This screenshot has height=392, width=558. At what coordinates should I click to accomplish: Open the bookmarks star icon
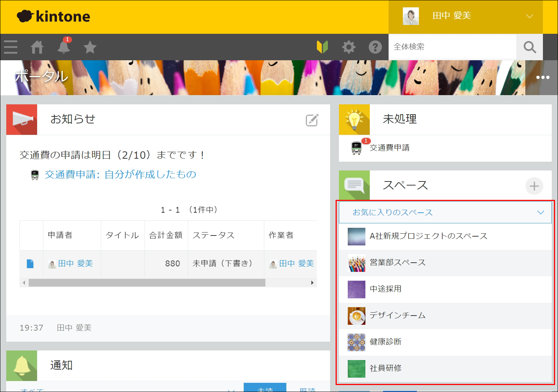(90, 47)
